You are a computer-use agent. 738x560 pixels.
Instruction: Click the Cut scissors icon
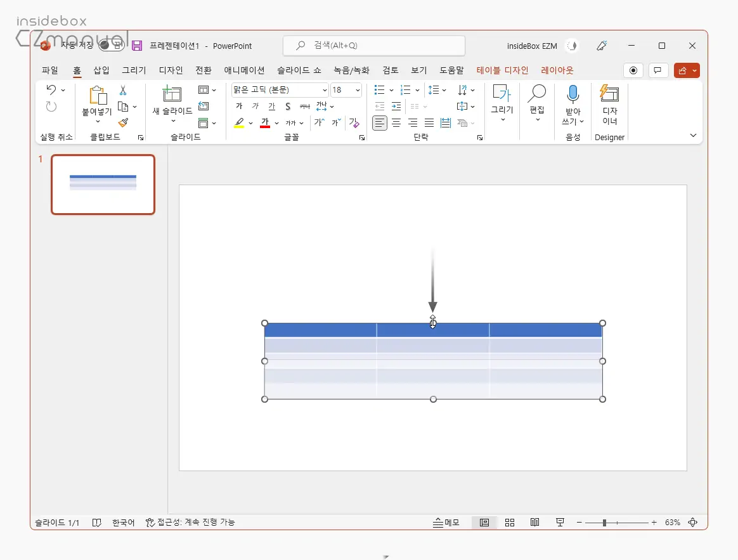tap(123, 91)
